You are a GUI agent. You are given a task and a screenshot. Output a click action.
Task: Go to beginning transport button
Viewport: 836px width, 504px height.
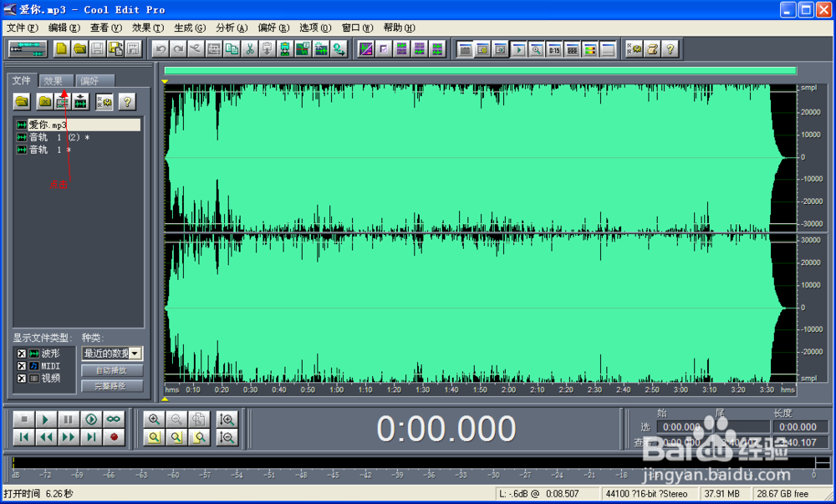point(23,437)
